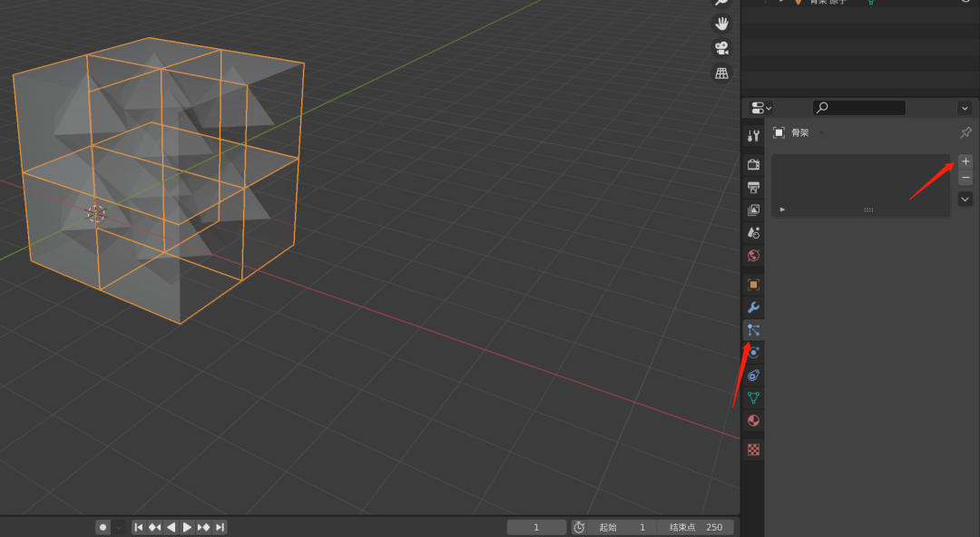Play animation in reverse
The height and width of the screenshot is (537, 980).
tap(171, 527)
